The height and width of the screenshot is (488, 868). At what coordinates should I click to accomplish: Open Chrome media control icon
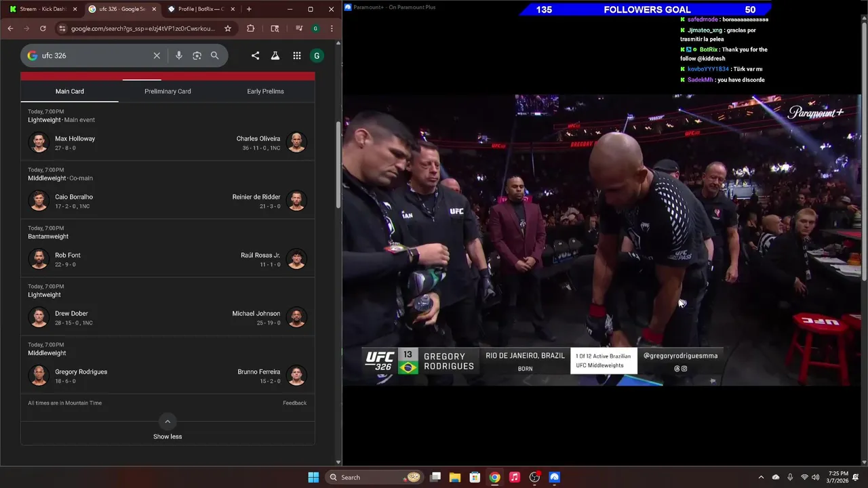[299, 28]
